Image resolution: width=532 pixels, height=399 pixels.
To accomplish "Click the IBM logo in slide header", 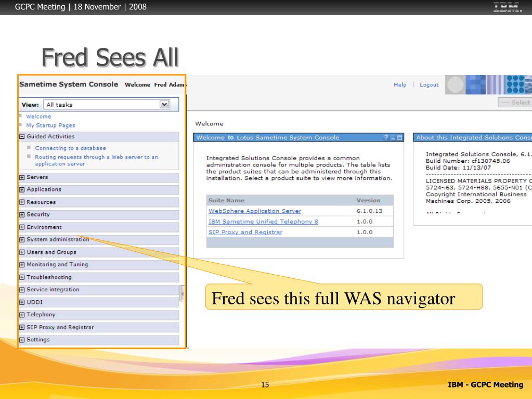I will pyautogui.click(x=507, y=7).
